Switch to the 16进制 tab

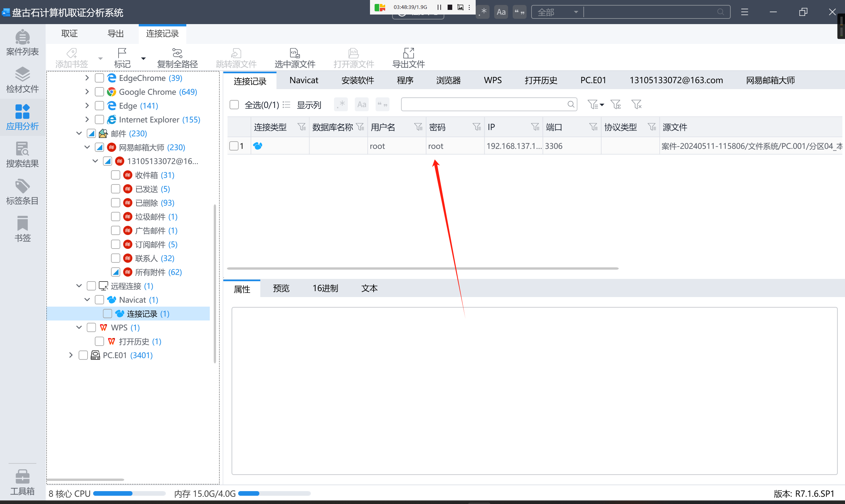[325, 288]
